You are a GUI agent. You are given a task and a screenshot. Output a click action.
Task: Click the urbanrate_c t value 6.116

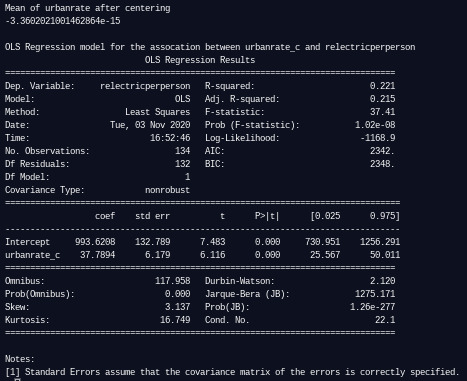[213, 255]
